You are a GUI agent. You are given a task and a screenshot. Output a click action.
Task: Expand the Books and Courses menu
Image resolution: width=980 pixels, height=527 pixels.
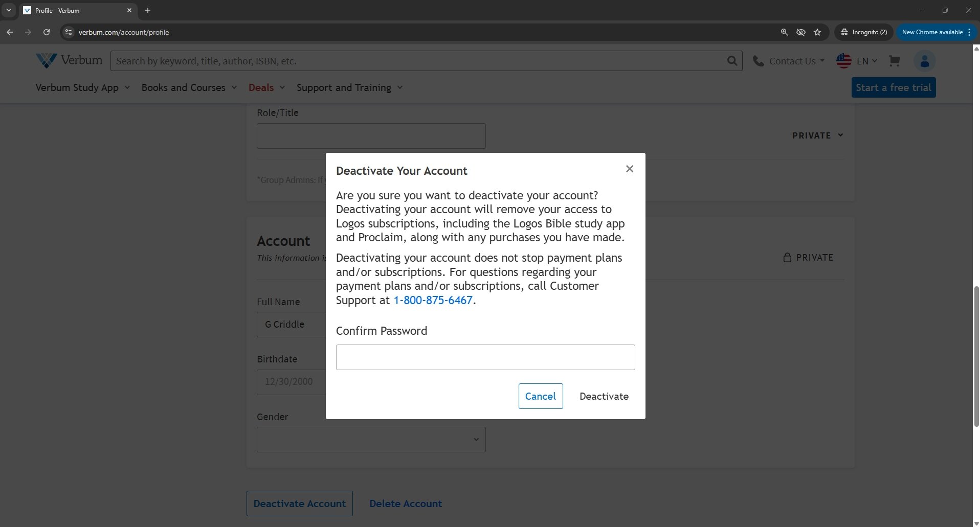189,87
